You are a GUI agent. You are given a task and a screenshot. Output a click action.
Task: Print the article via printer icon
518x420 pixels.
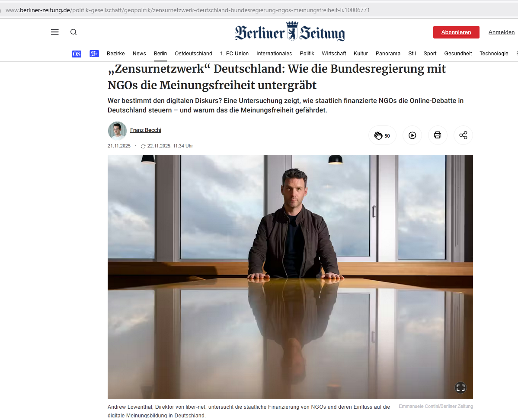(438, 135)
